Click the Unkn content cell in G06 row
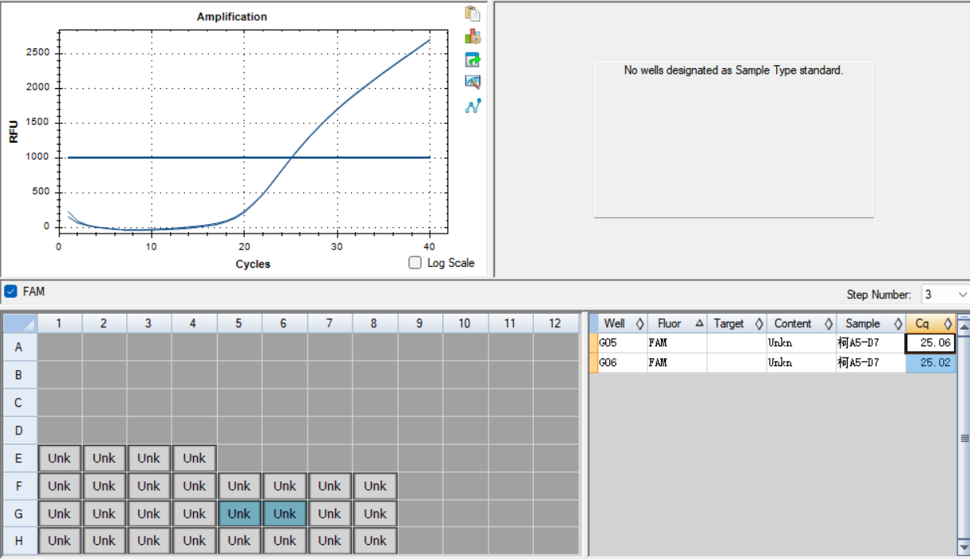 (801, 363)
